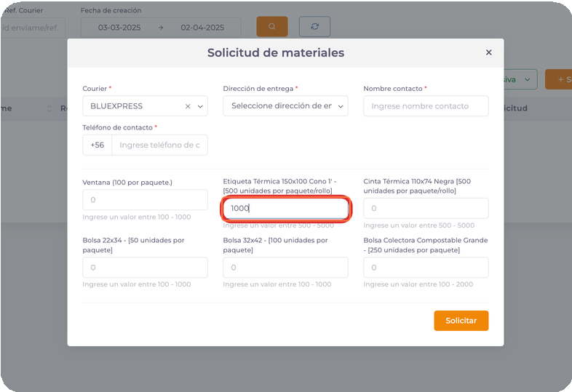572x392 pixels.
Task: Click the refresh icon button
Action: coord(314,27)
